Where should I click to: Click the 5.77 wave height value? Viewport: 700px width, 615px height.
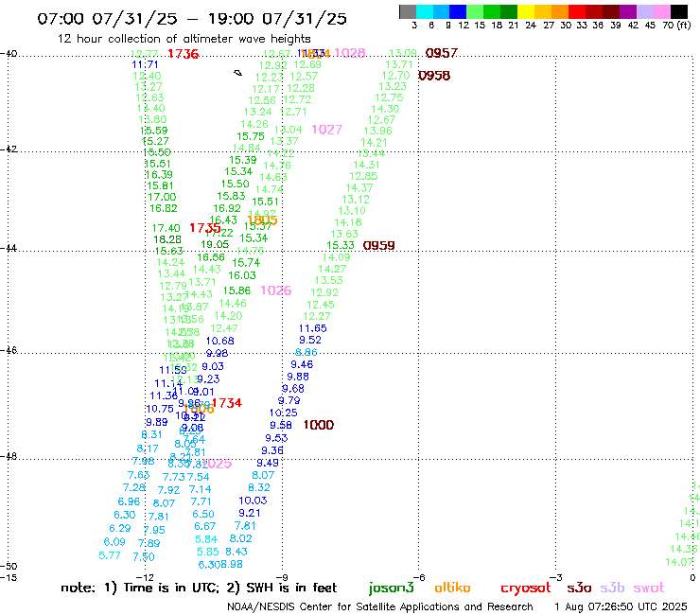pyautogui.click(x=110, y=555)
